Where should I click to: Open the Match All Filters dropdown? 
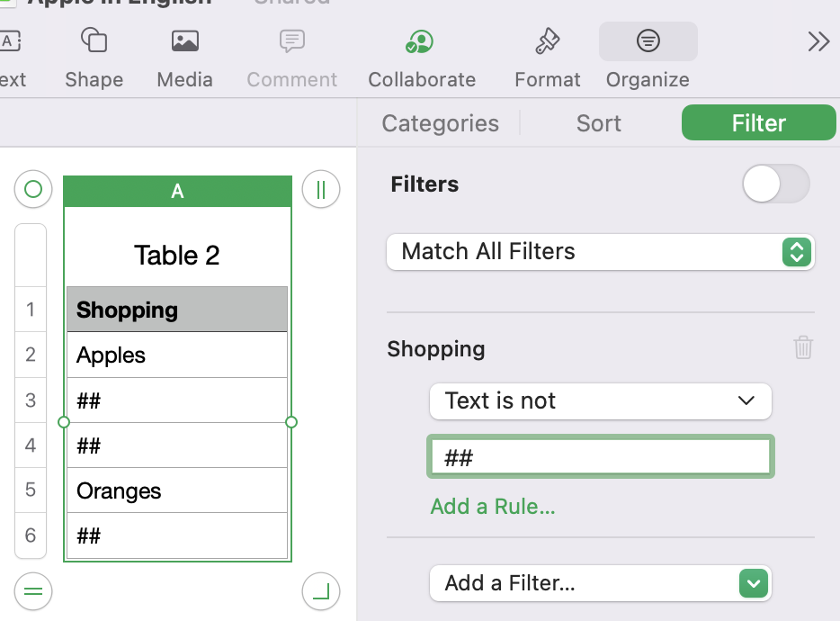pyautogui.click(x=600, y=252)
